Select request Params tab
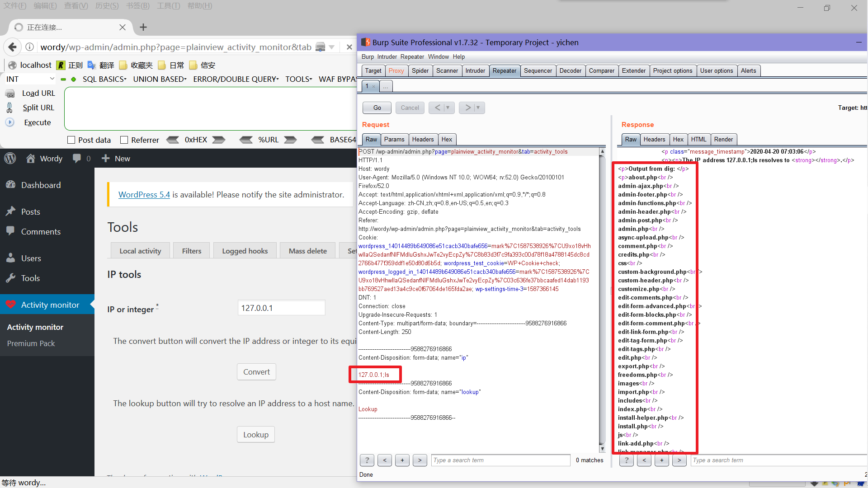The height and width of the screenshot is (488, 868). [x=394, y=140]
